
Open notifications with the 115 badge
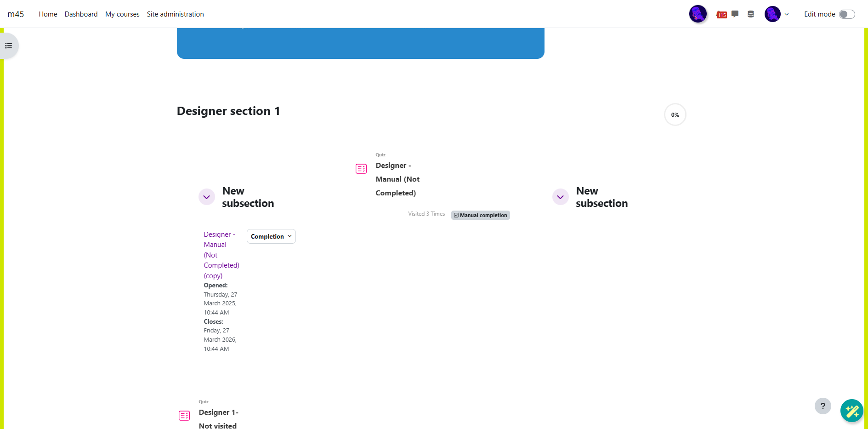click(x=721, y=14)
